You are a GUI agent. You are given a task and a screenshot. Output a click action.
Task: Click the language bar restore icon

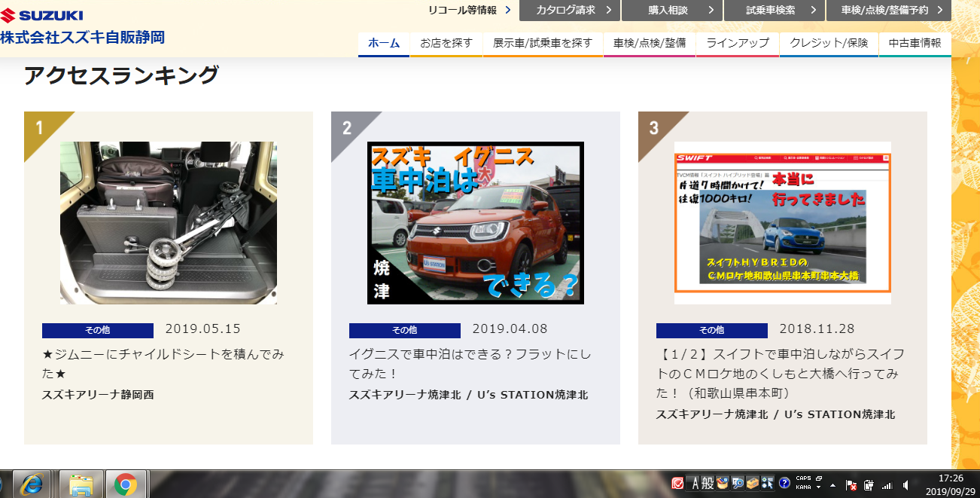point(819,478)
